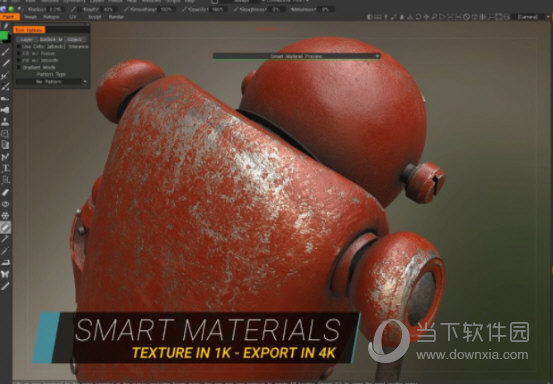Toggle Smoothing pen pressure icon

tap(127, 9)
